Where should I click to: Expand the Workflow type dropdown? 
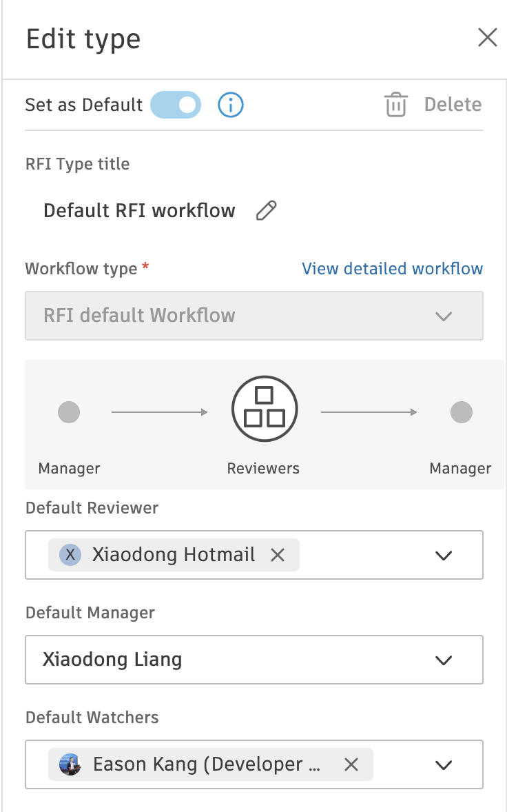click(444, 316)
